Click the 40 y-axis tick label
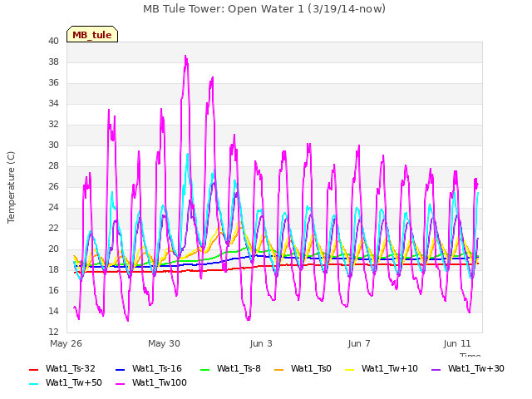This screenshot has height=399, width=532. [x=53, y=41]
